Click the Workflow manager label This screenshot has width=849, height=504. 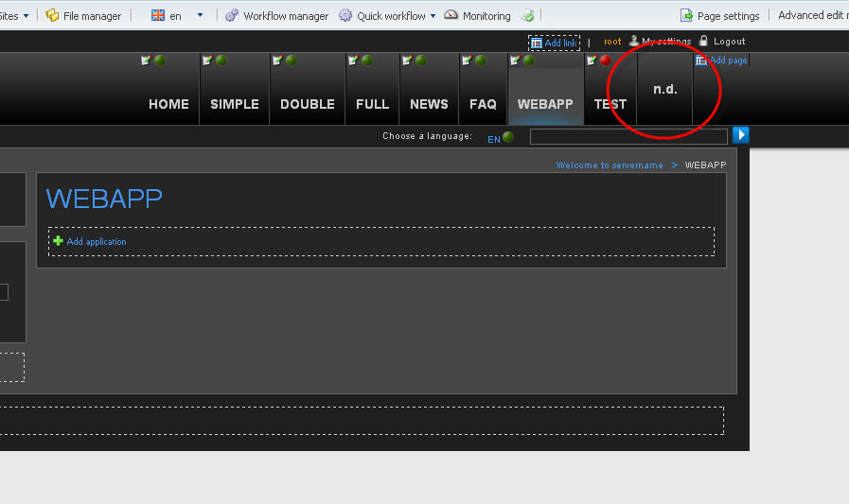(286, 16)
